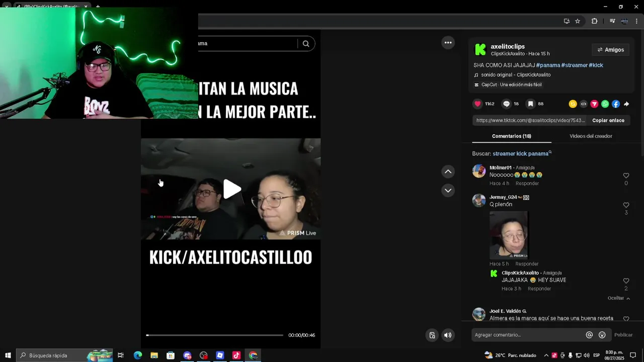Viewport: 644px width, 362px height.
Task: Play the paused video
Action: tap(231, 189)
